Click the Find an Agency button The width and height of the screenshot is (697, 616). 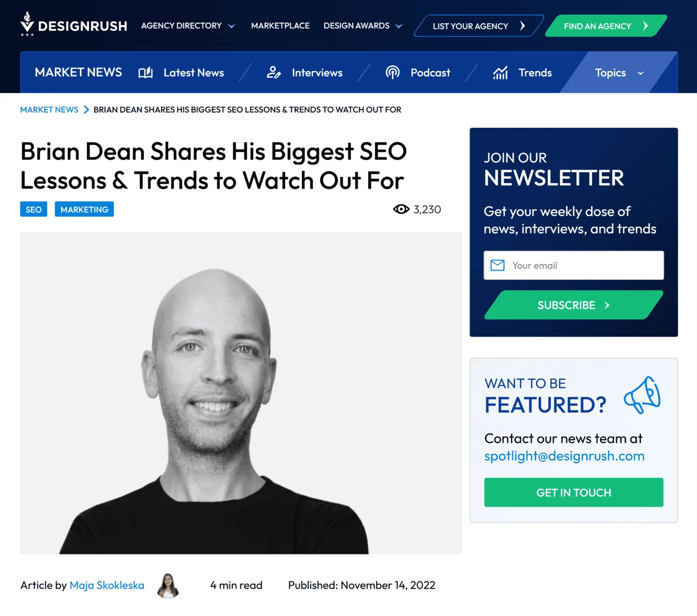pos(606,26)
